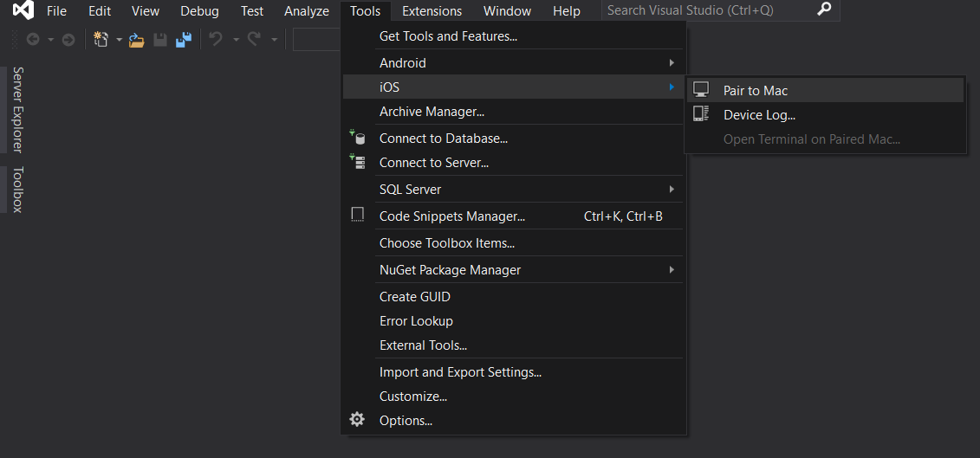Close the open Tools menu
The width and height of the screenshot is (980, 458).
366,11
